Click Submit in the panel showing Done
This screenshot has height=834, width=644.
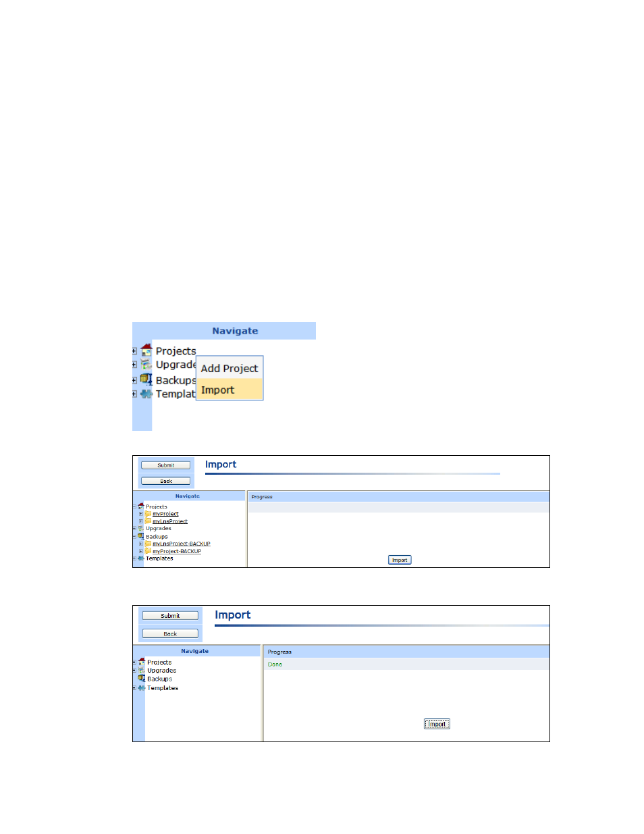point(170,616)
